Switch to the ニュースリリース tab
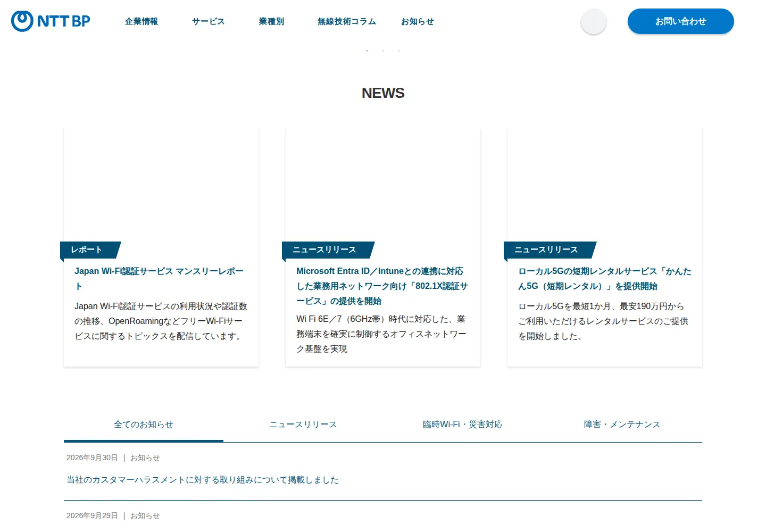The height and width of the screenshot is (532, 766). point(303,425)
